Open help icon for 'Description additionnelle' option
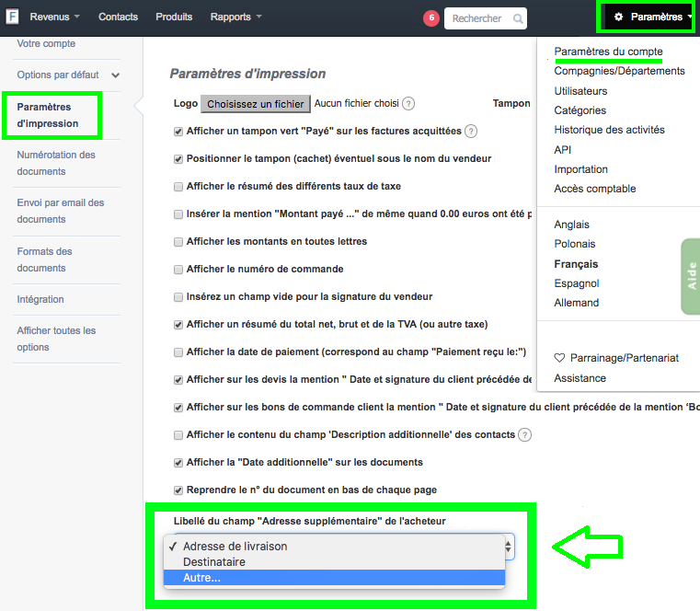The width and height of the screenshot is (700, 611). click(x=524, y=435)
